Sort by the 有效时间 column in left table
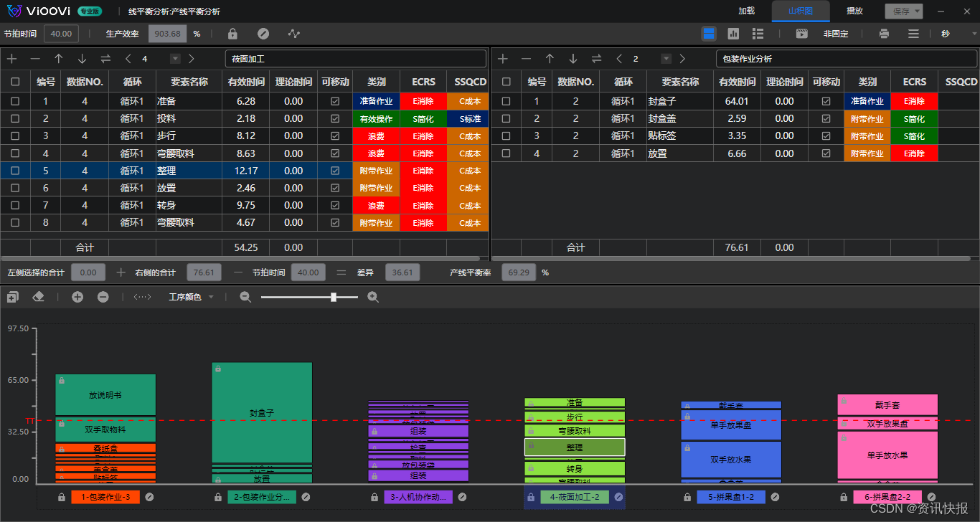The width and height of the screenshot is (980, 522). 245,82
